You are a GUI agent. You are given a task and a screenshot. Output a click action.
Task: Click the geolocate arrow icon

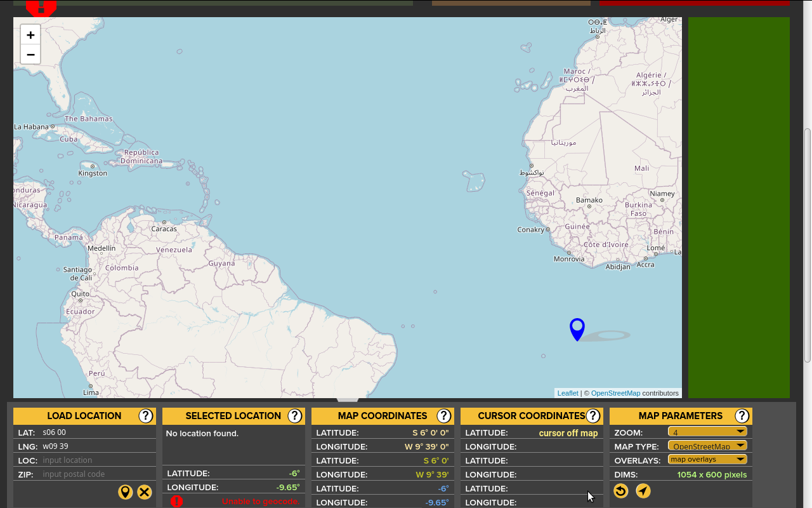[x=643, y=491]
